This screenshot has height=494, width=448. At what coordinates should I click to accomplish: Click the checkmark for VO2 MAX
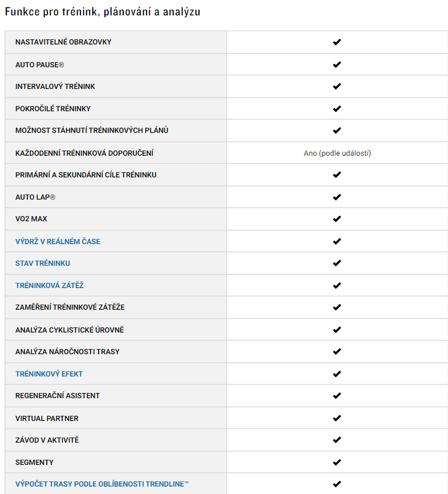[337, 218]
